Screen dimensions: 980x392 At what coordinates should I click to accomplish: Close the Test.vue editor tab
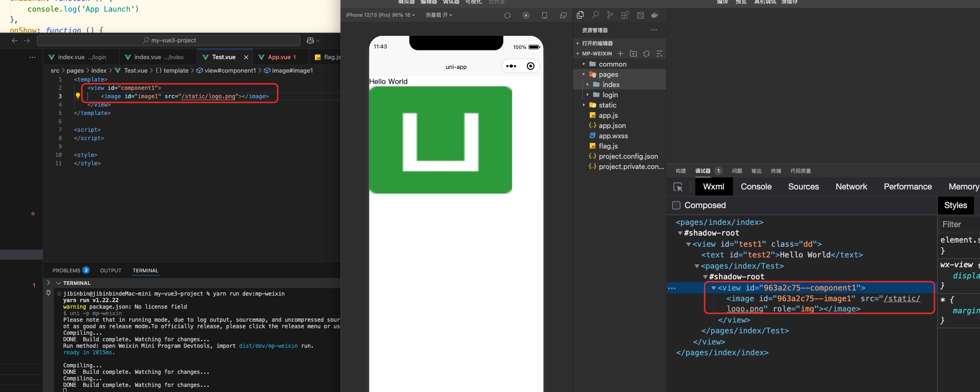[x=246, y=57]
